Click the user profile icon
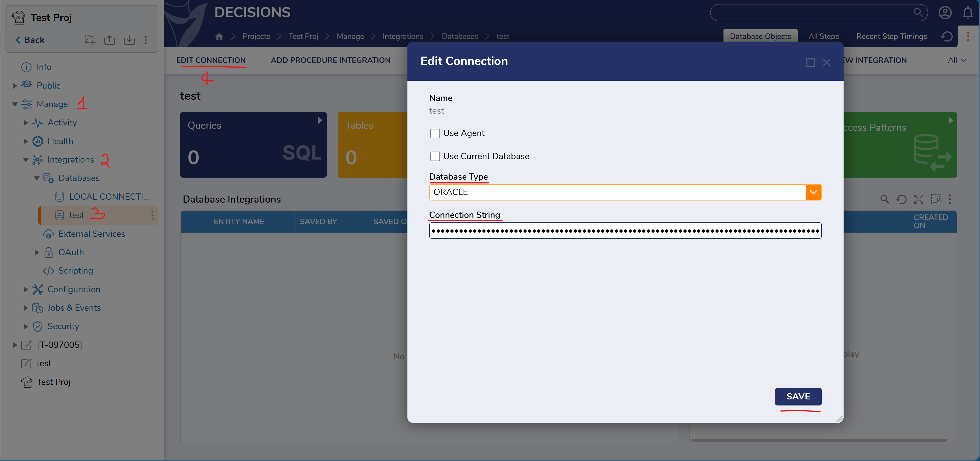Screen dimensions: 980x461 tap(945, 13)
